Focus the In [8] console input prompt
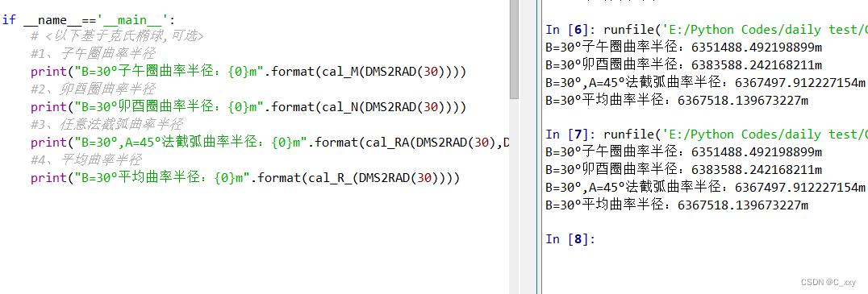The width and height of the screenshot is (868, 294). [x=570, y=239]
